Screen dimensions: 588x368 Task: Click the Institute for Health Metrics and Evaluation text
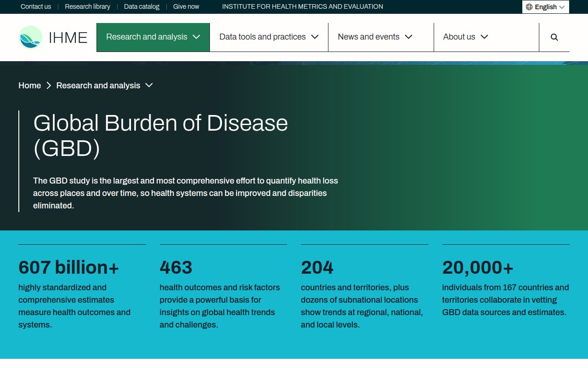(x=303, y=6)
